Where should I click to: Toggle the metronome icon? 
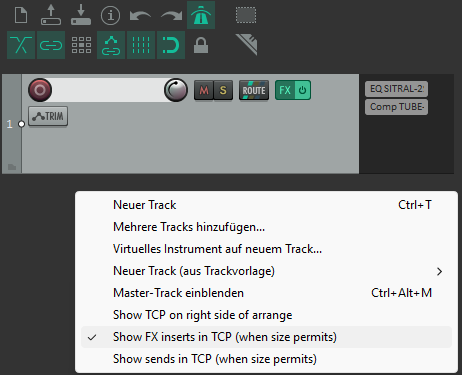point(201,15)
